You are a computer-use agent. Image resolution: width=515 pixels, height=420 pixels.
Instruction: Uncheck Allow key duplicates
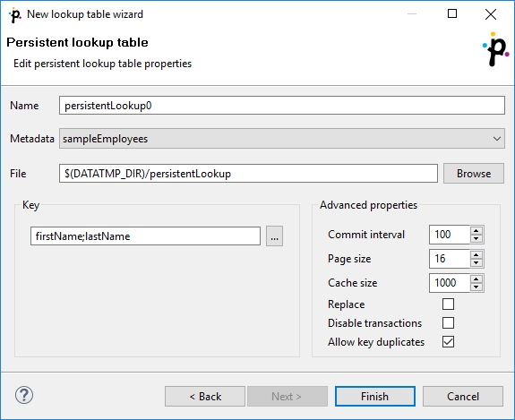click(x=448, y=342)
